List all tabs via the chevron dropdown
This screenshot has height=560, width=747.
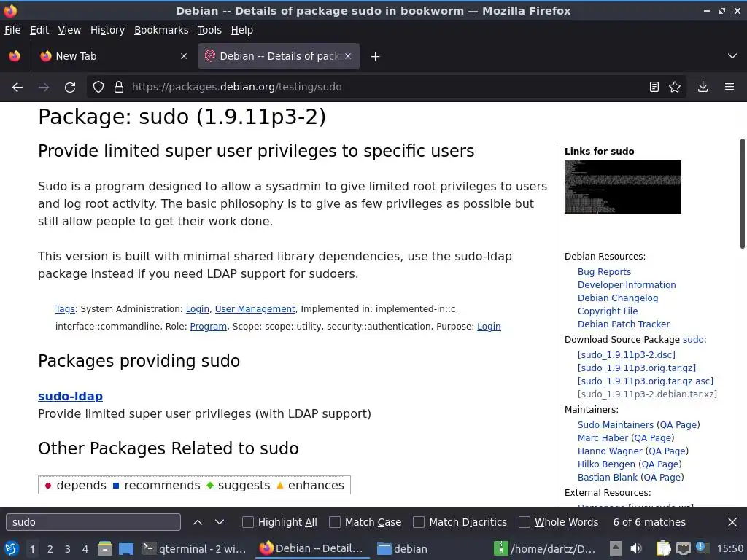click(732, 56)
